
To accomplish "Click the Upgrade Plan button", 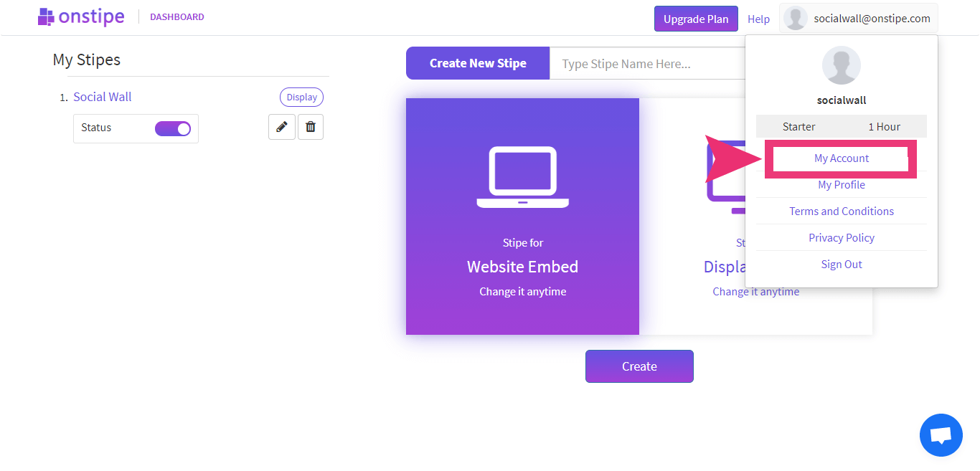I will point(696,19).
